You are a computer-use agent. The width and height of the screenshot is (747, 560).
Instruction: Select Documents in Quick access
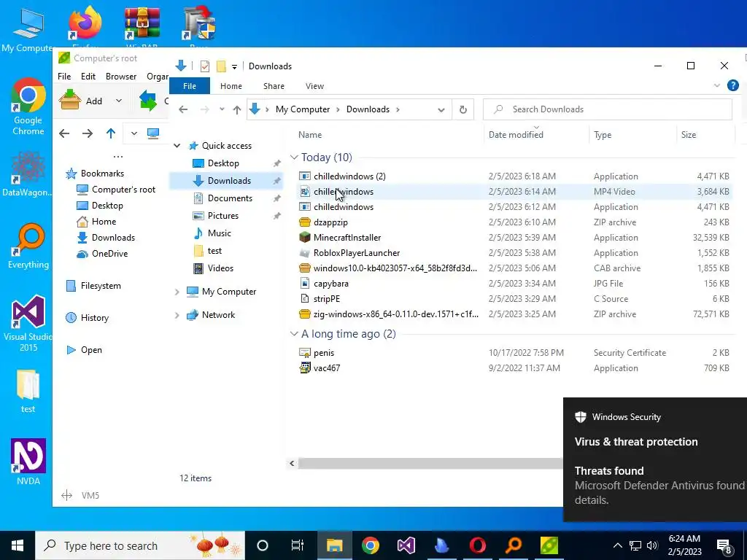click(x=230, y=198)
